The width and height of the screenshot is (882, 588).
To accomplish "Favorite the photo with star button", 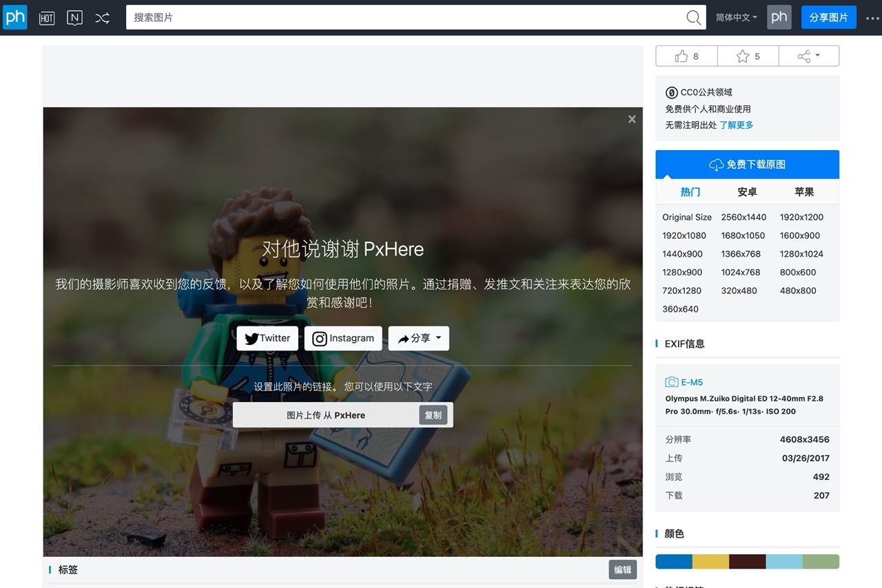I will tap(748, 56).
